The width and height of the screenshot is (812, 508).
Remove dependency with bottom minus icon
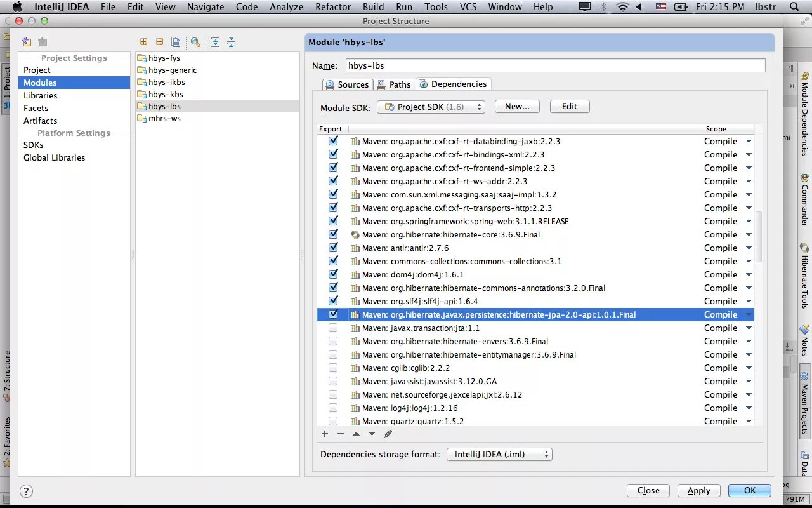point(341,434)
